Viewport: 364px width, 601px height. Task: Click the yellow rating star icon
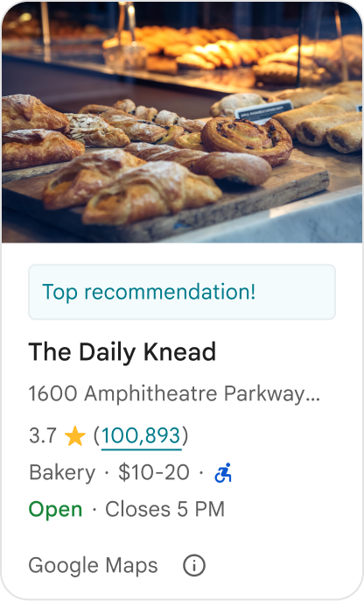75,436
